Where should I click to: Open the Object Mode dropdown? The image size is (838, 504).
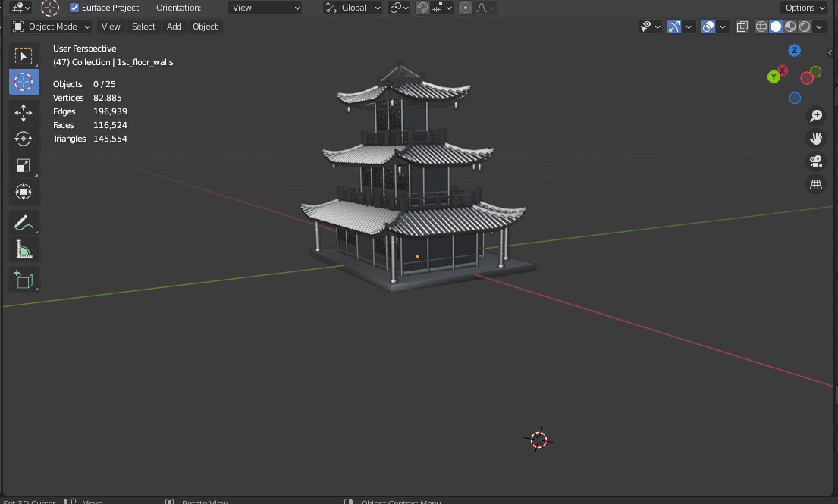52,27
